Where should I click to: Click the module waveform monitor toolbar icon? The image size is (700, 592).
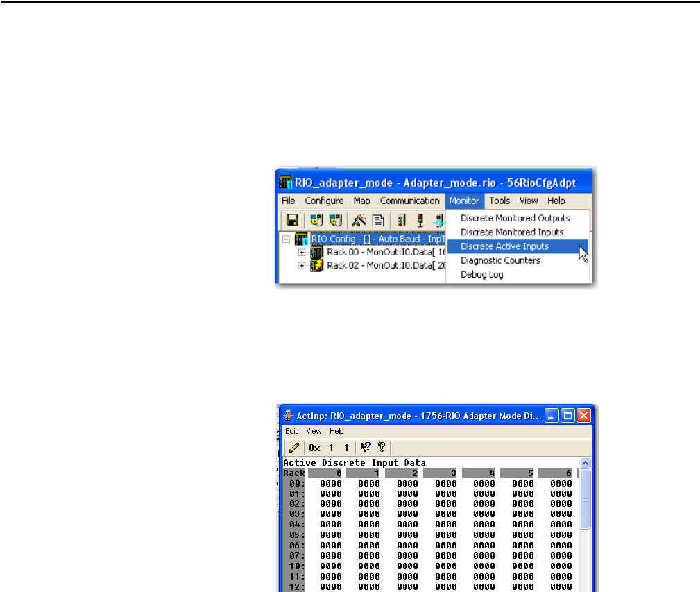(x=439, y=220)
